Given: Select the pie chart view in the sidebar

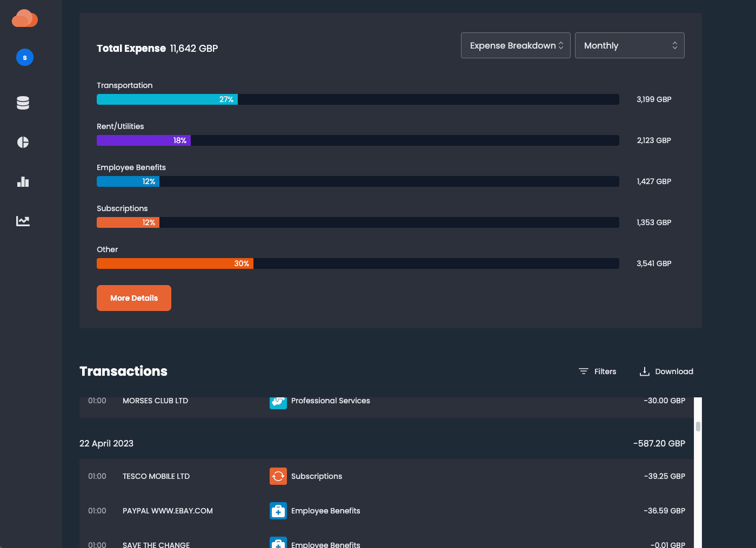Looking at the screenshot, I should tap(23, 142).
